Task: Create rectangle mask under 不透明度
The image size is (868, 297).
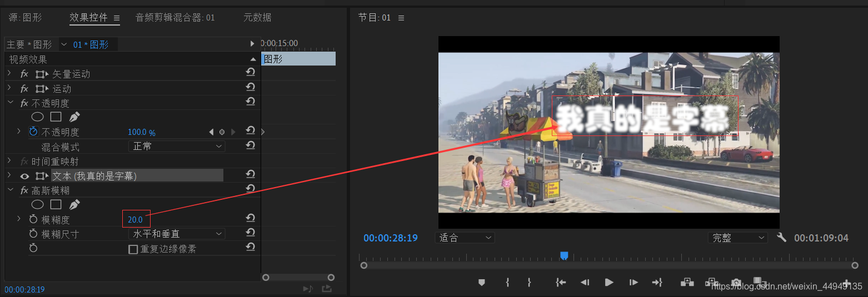Action: point(56,117)
